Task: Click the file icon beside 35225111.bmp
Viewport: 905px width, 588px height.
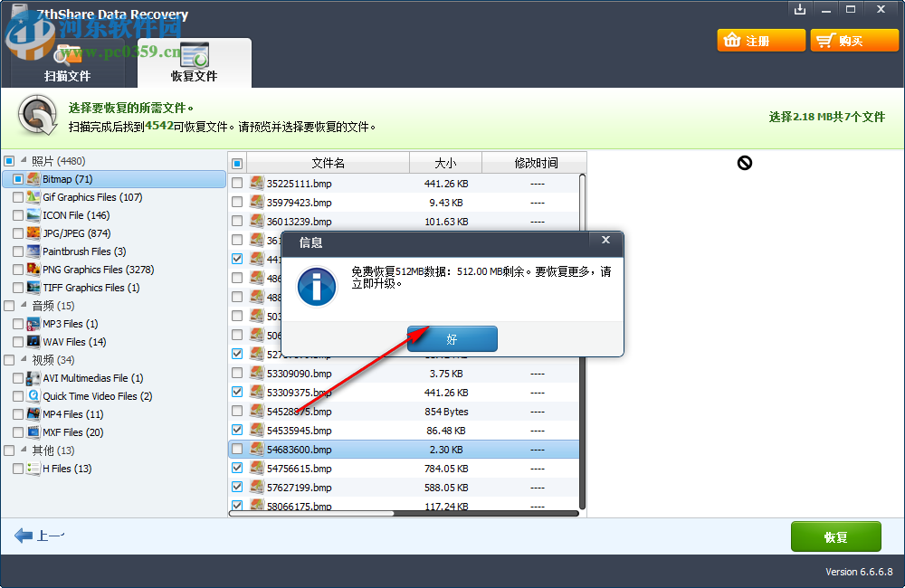Action: point(256,183)
